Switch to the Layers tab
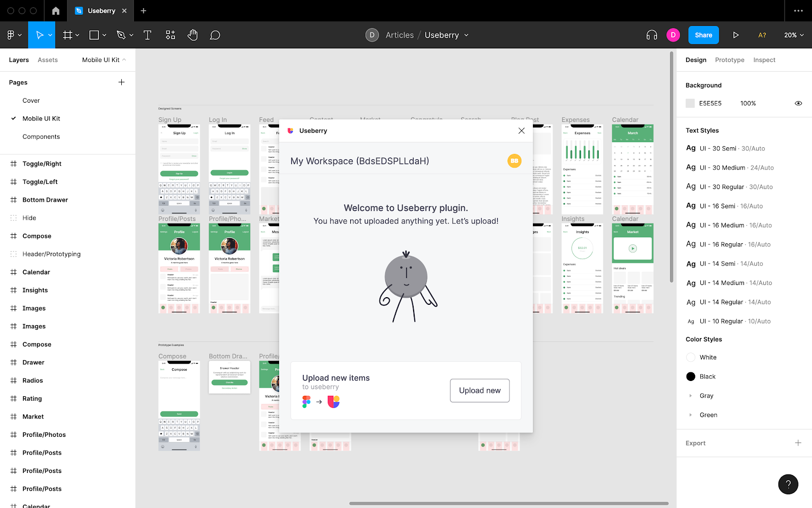Screen dimensions: 812x508 point(19,60)
